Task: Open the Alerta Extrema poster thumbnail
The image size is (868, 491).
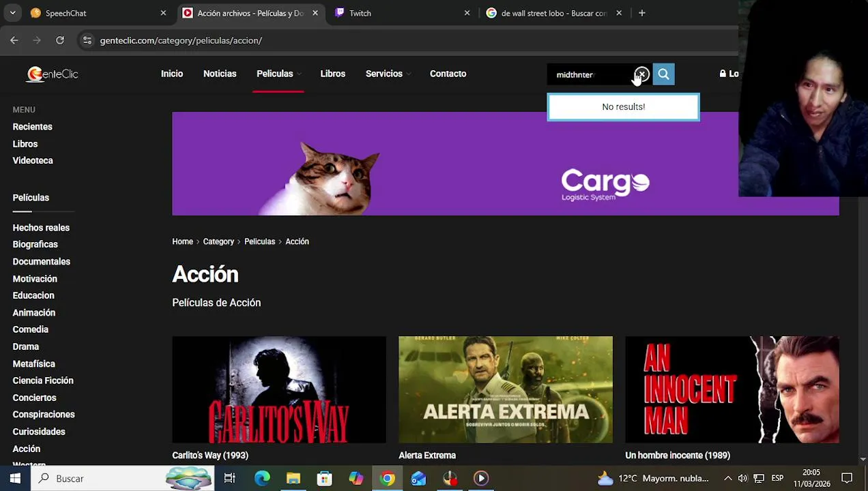Action: [506, 389]
